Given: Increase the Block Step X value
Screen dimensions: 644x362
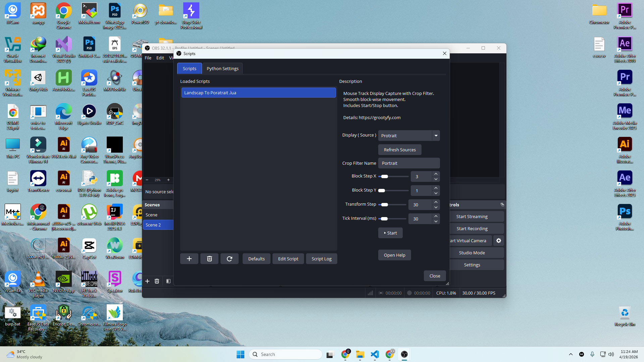Looking at the screenshot, I should tap(436, 174).
